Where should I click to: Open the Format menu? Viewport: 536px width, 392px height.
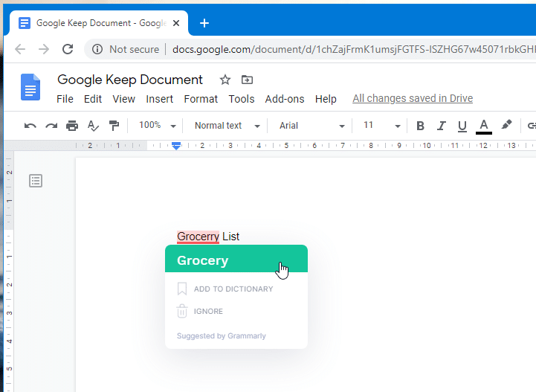pos(201,99)
